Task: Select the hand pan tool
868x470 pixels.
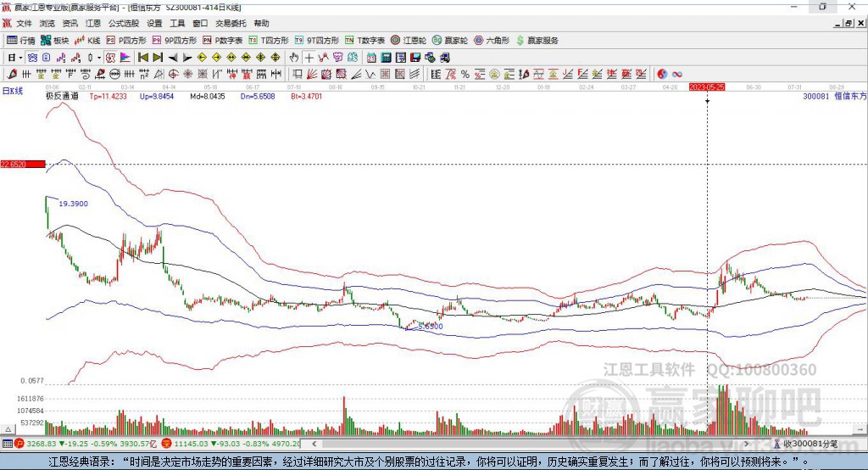Action: tap(295, 57)
